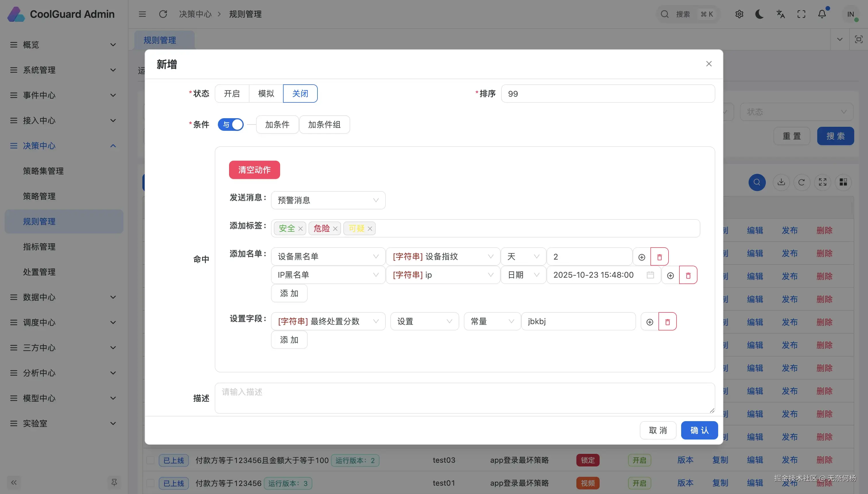Click the 确认 button
Image resolution: width=868 pixels, height=494 pixels.
coord(699,430)
